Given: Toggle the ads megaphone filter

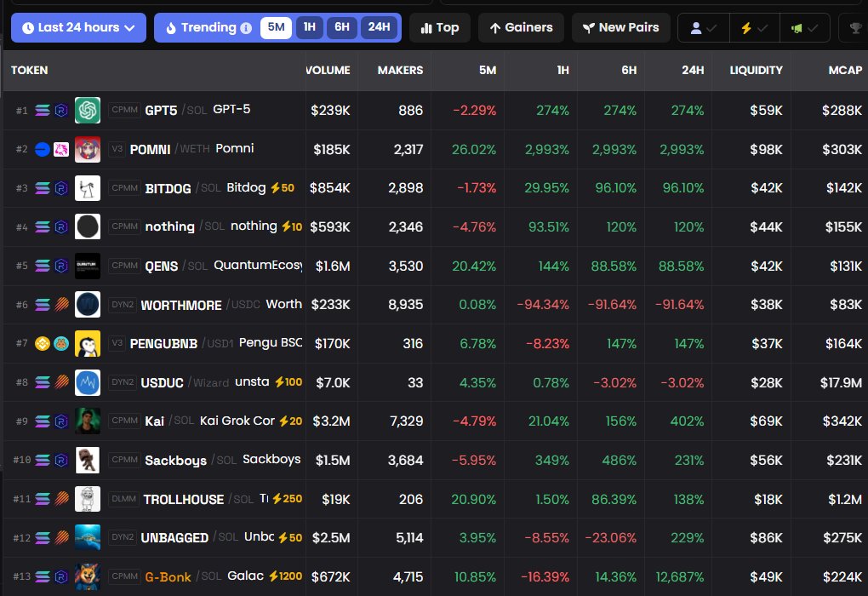Looking at the screenshot, I should [x=804, y=28].
